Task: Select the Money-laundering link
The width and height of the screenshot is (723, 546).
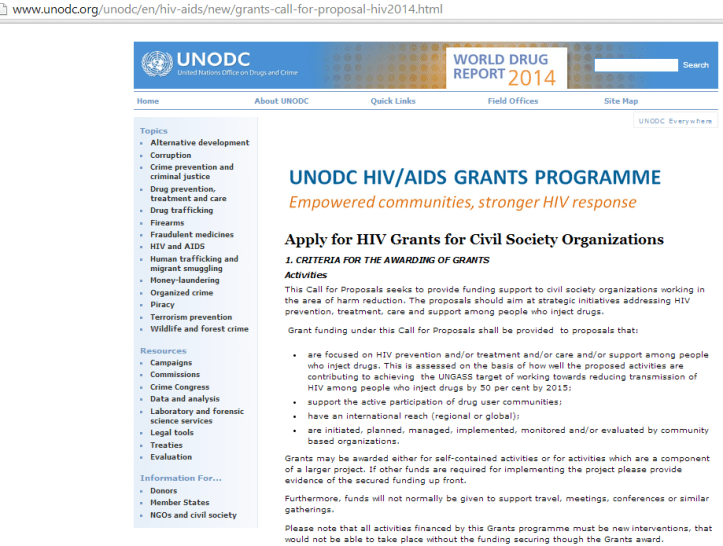Action: pyautogui.click(x=184, y=280)
